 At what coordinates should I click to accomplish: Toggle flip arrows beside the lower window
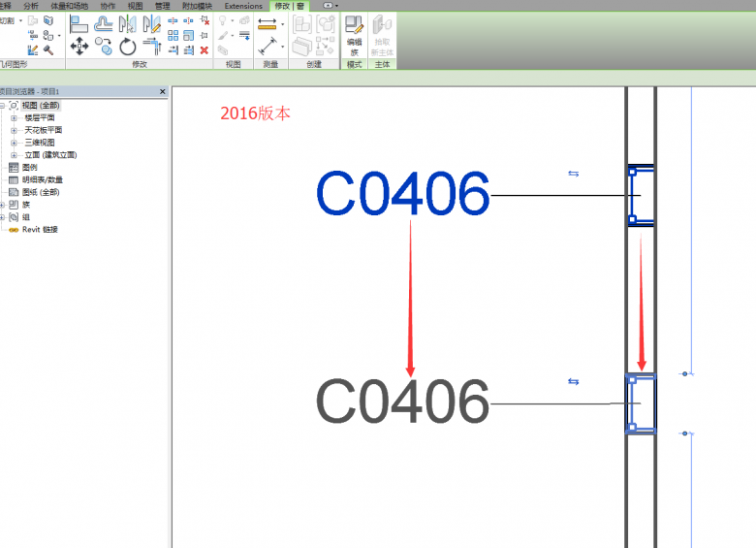573,381
